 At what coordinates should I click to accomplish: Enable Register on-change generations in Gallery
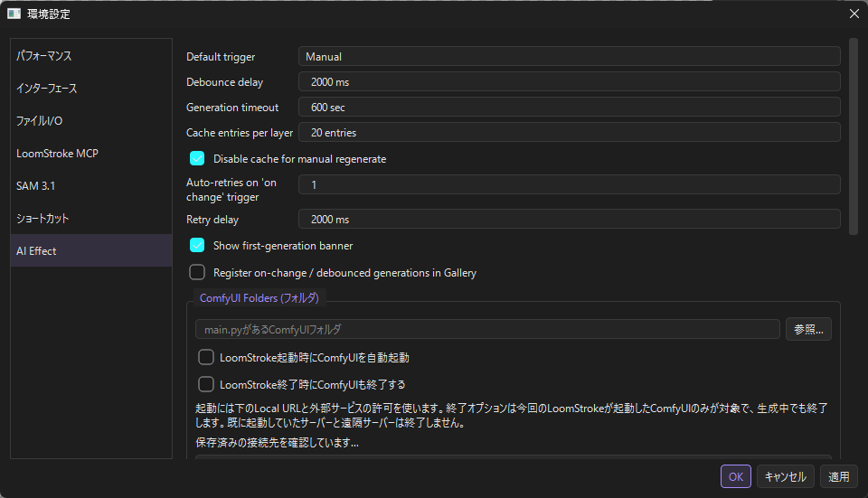click(x=197, y=272)
